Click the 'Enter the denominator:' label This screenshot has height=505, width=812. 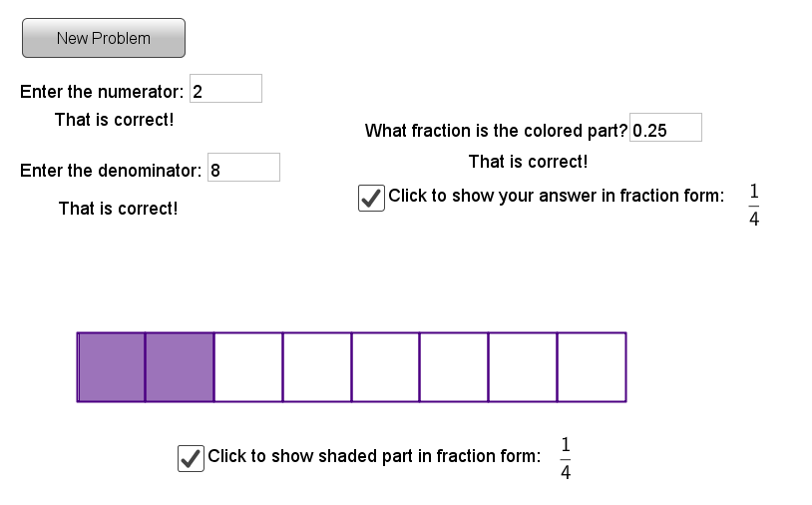point(111,171)
